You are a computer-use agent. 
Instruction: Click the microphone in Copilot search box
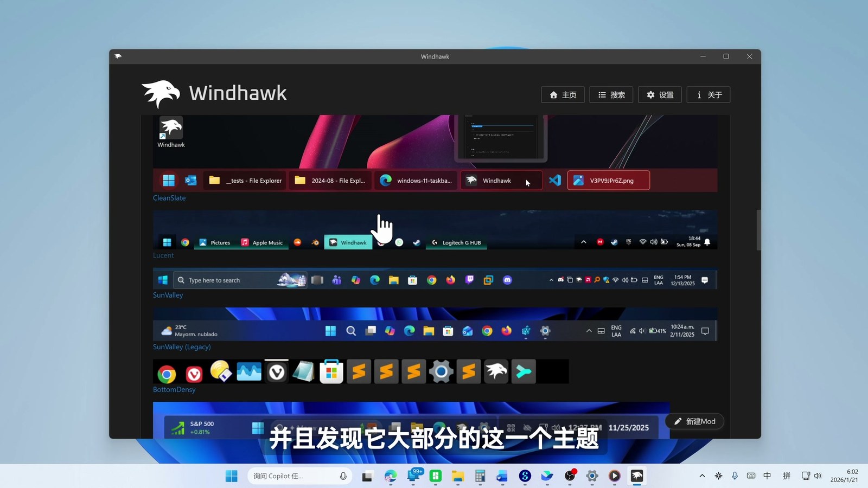pos(343,476)
